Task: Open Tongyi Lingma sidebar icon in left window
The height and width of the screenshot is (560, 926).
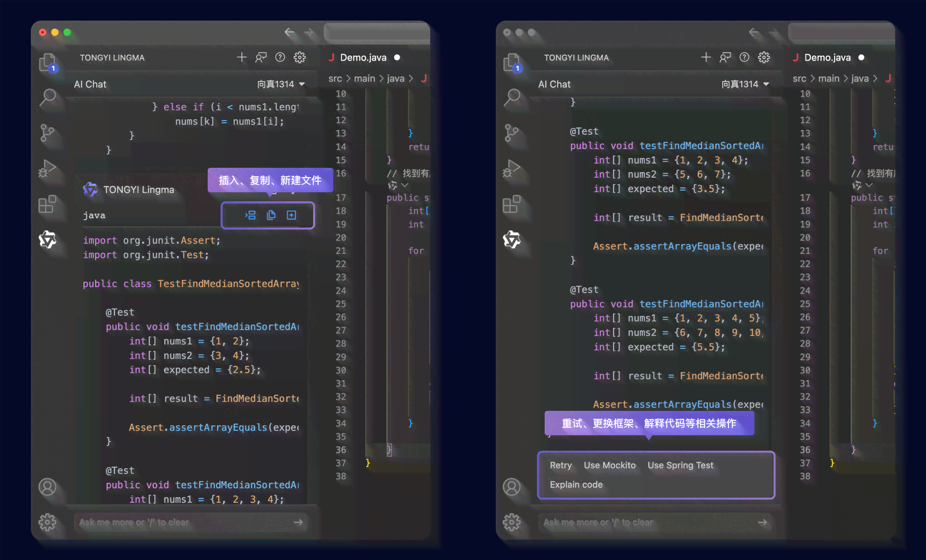Action: 48,239
